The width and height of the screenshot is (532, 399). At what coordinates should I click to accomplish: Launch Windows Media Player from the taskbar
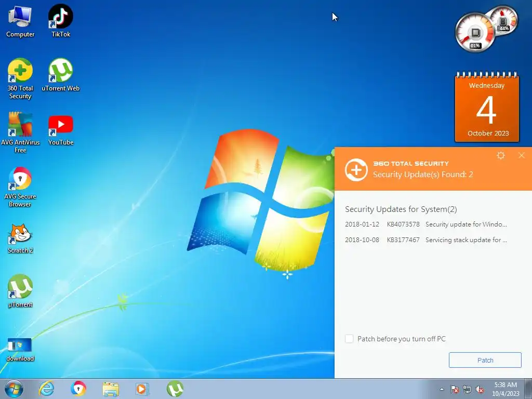pyautogui.click(x=142, y=389)
